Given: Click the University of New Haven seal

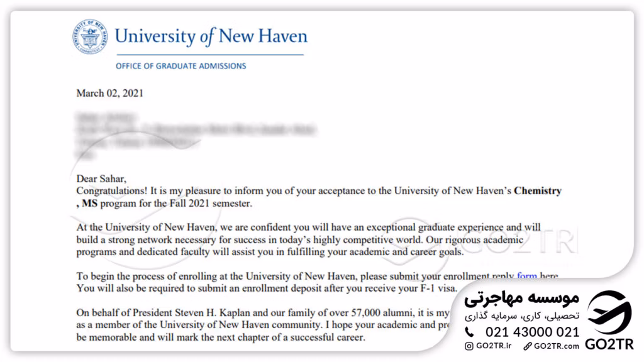Looking at the screenshot, I should [89, 36].
